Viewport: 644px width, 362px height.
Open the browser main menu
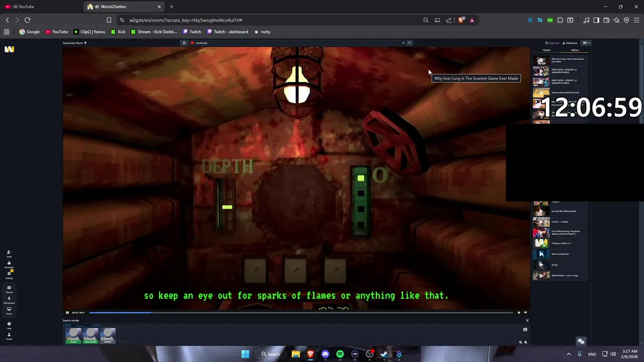coord(636,20)
